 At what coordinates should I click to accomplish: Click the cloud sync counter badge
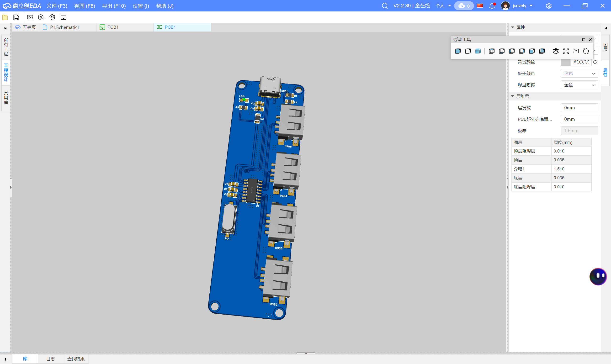pyautogui.click(x=464, y=6)
